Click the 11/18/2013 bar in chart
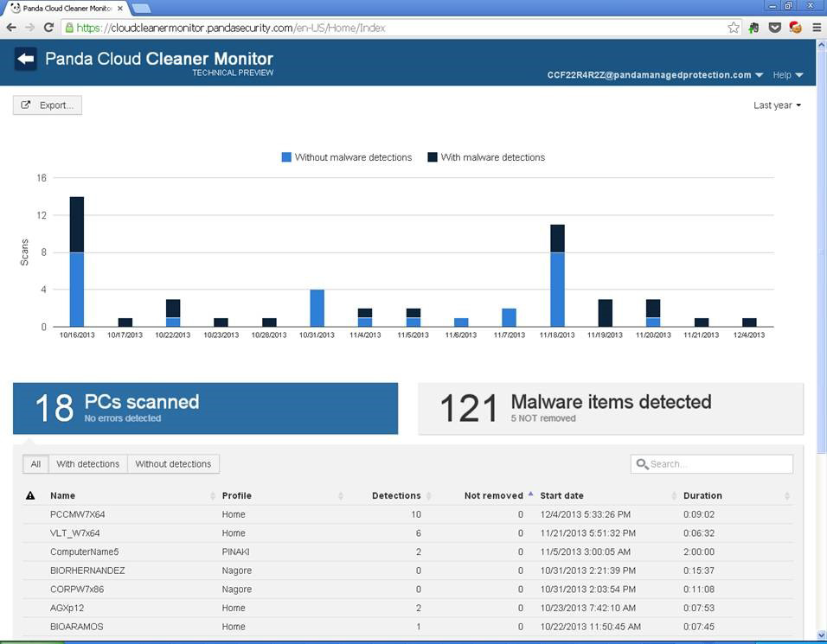Screen dimensions: 827x644 [557, 276]
